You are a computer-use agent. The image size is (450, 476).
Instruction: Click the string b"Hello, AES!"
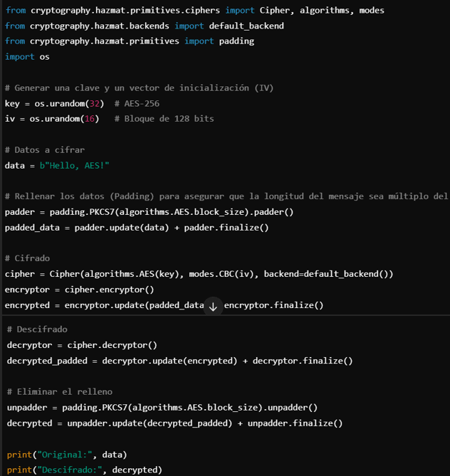tap(75, 166)
